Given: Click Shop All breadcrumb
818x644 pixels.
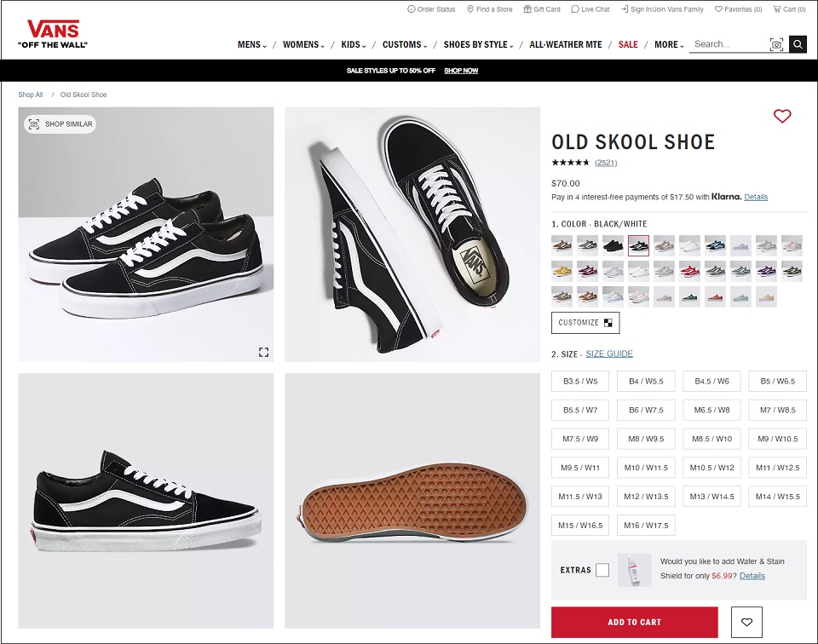Looking at the screenshot, I should 31,95.
